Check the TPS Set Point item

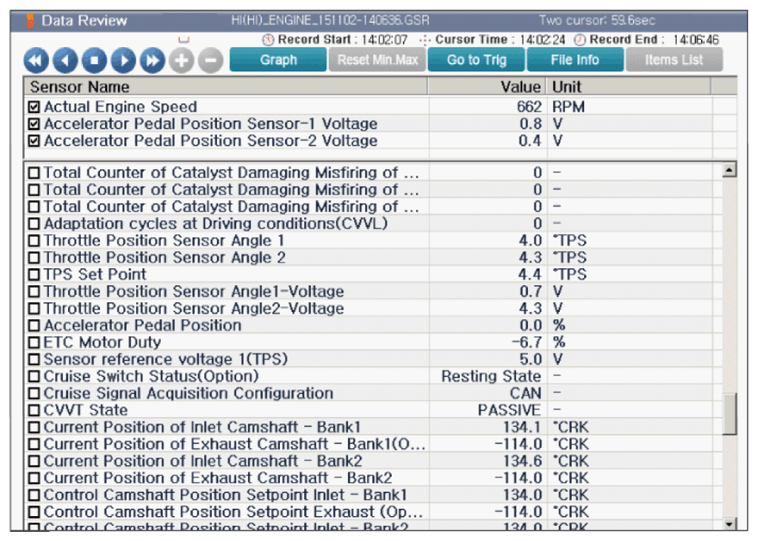34,275
